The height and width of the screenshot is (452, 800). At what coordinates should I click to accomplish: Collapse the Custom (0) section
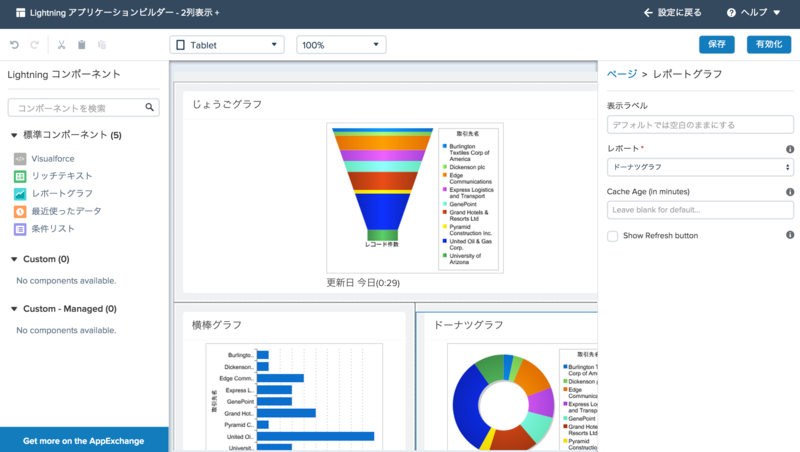(14, 259)
